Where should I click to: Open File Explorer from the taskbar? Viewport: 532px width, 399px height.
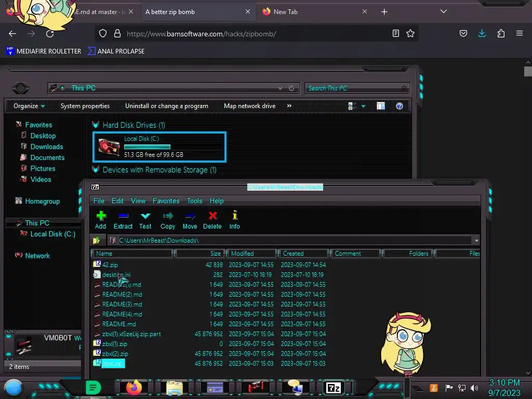click(175, 388)
